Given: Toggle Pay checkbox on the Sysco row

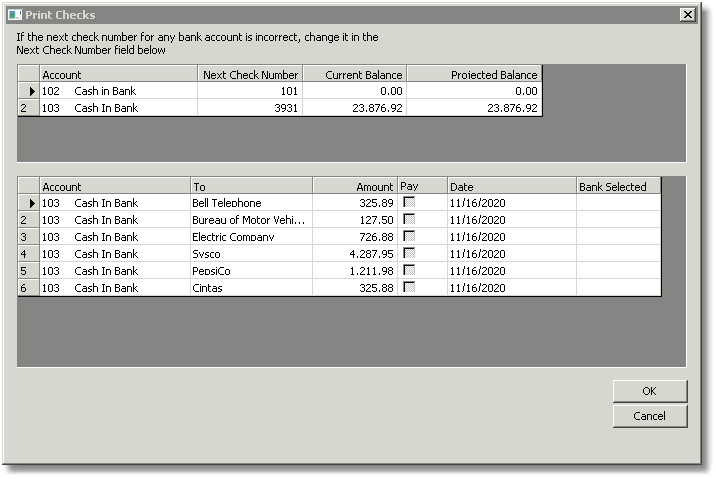Looking at the screenshot, I should (409, 253).
